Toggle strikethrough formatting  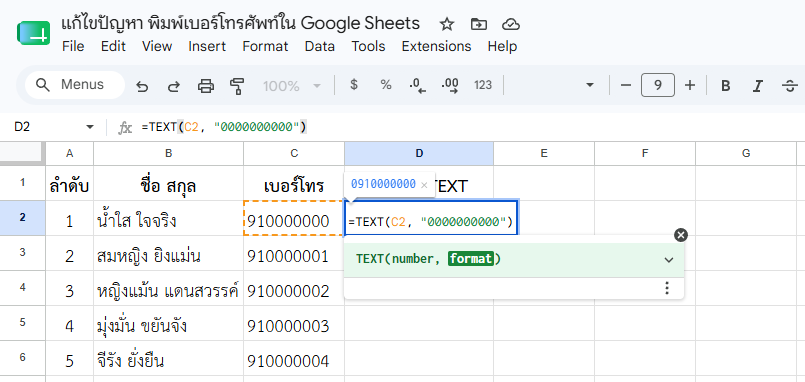click(790, 86)
